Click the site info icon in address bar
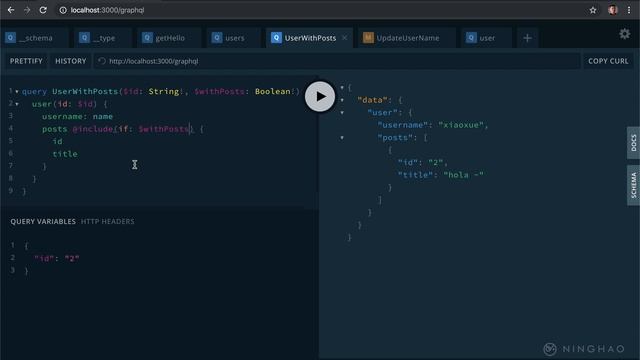 pos(63,10)
